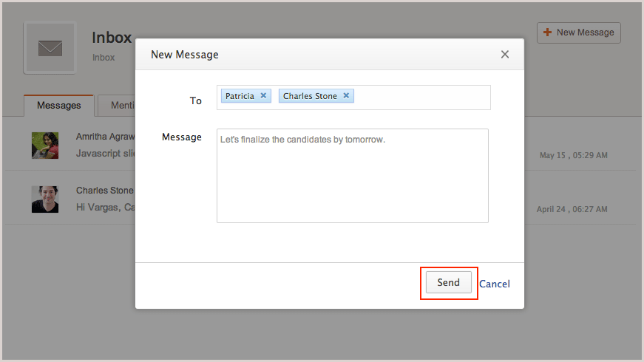Screen dimensions: 644x362
Task: Close the New Message dialog
Action: tap(505, 54)
